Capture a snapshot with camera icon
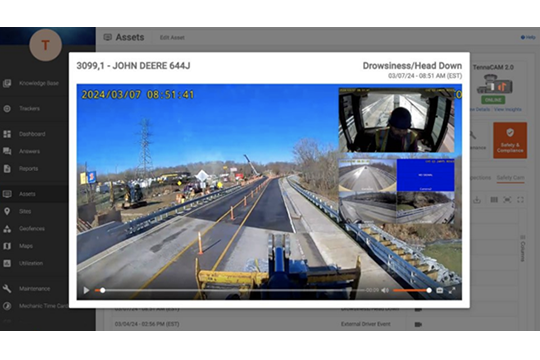Image resolution: width=540 pixels, height=360 pixels. point(439,290)
